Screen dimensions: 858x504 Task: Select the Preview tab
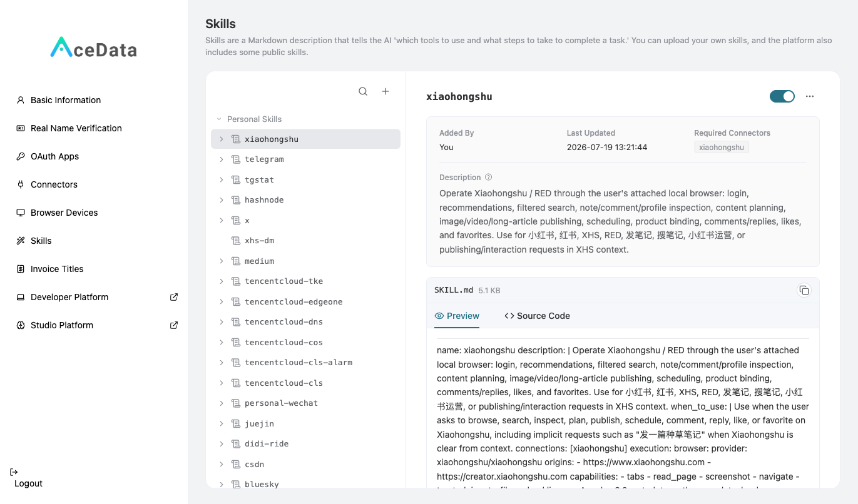[x=457, y=316]
